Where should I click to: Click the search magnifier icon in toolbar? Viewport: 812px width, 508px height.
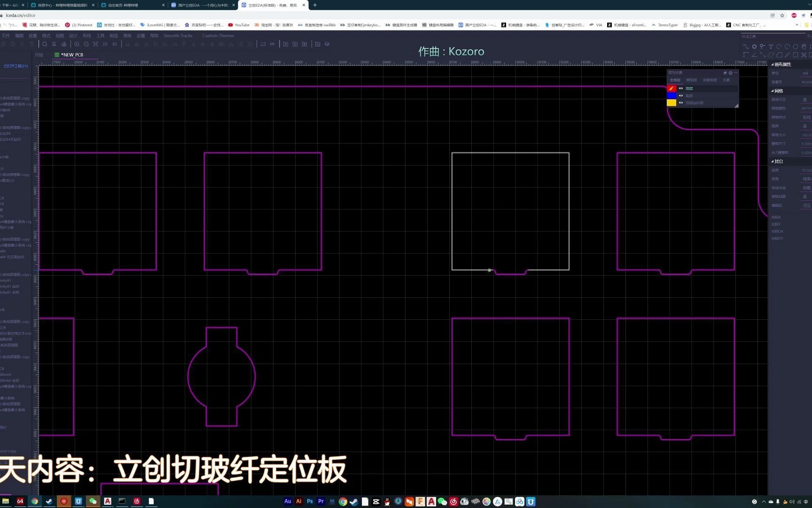pos(45,44)
